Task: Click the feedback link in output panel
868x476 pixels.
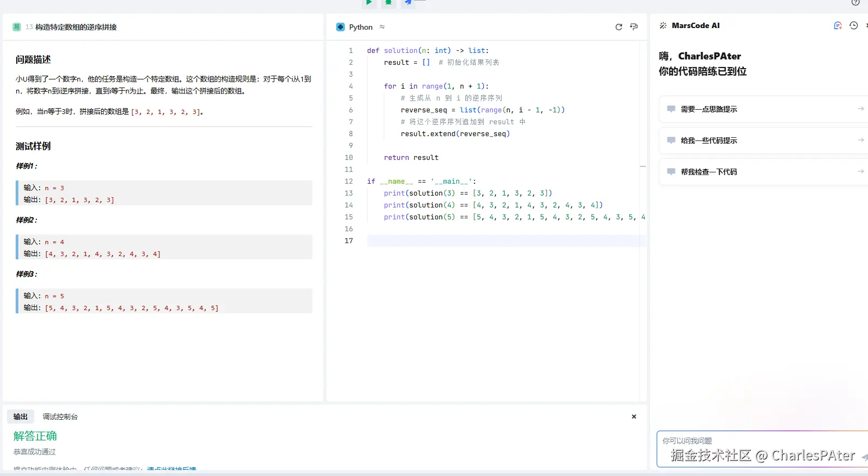Action: point(171,468)
